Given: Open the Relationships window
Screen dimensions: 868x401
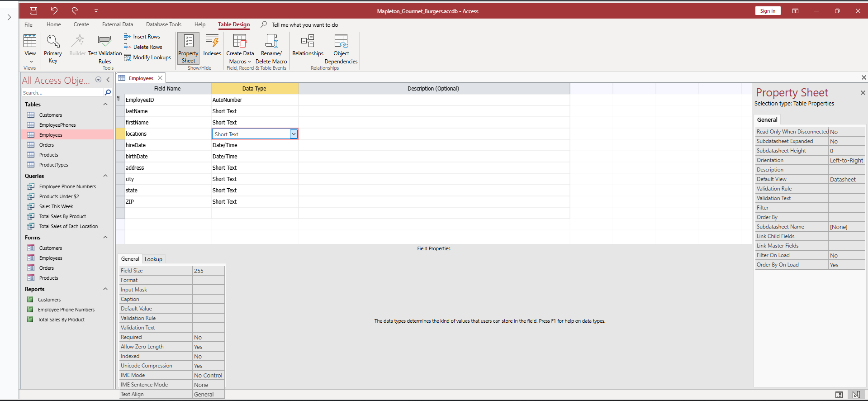Looking at the screenshot, I should pyautogui.click(x=308, y=45).
